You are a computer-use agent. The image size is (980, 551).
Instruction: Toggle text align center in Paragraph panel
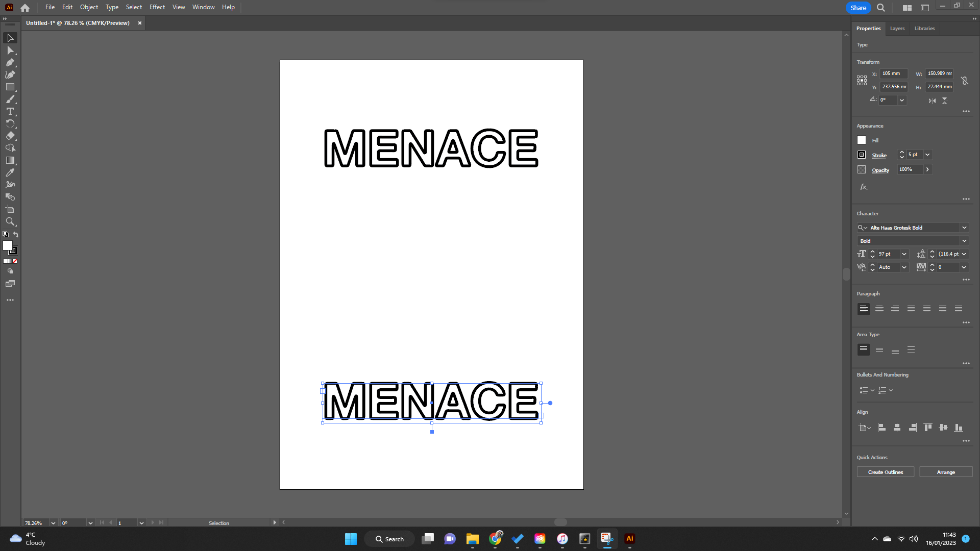point(879,309)
